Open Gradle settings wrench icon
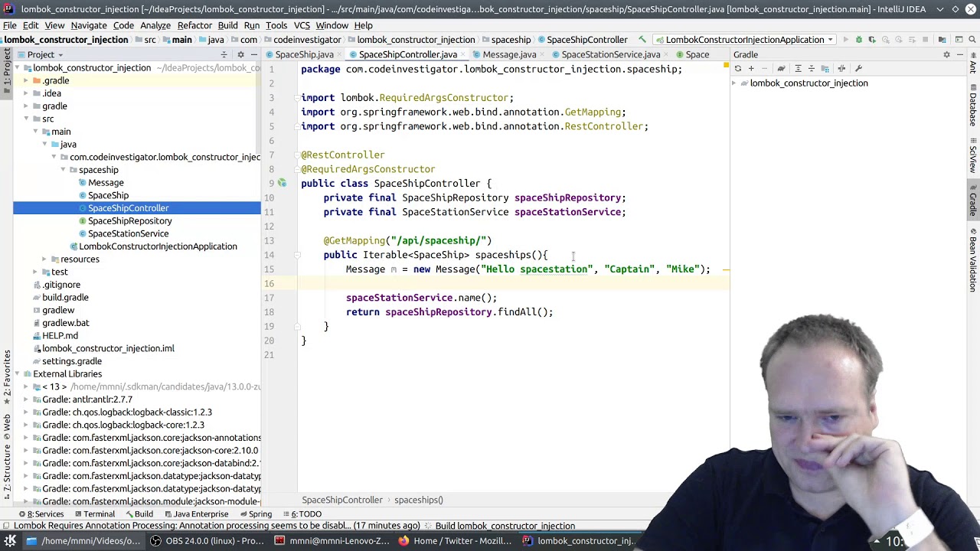Screen dimensions: 980x551 (x=858, y=69)
